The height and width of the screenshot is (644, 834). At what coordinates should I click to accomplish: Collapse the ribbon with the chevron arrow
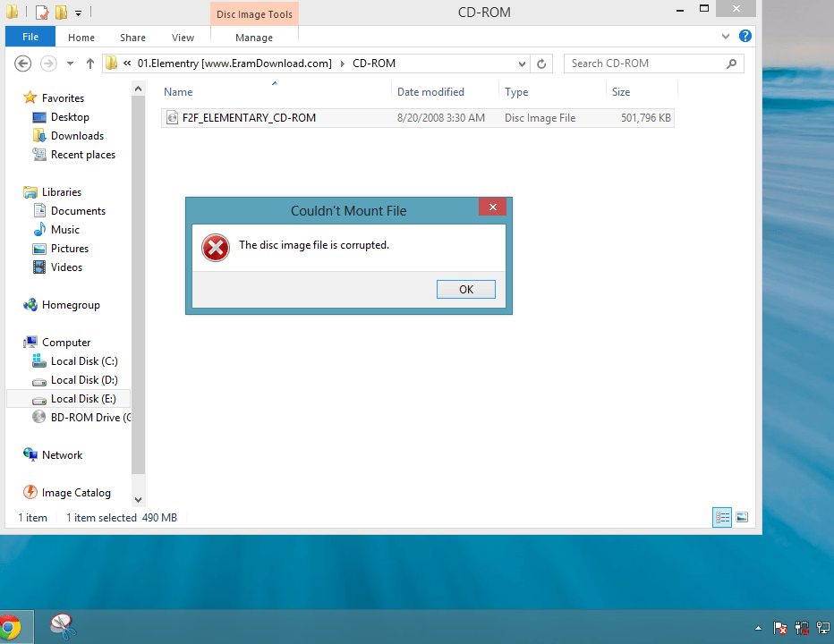tap(726, 37)
